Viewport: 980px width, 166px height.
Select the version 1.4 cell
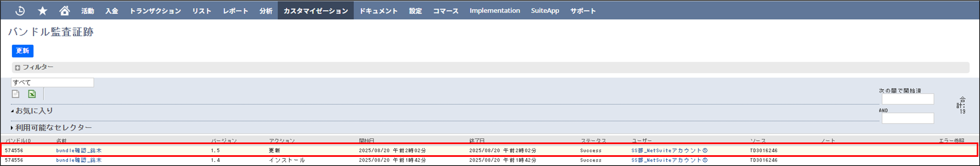coord(215,160)
